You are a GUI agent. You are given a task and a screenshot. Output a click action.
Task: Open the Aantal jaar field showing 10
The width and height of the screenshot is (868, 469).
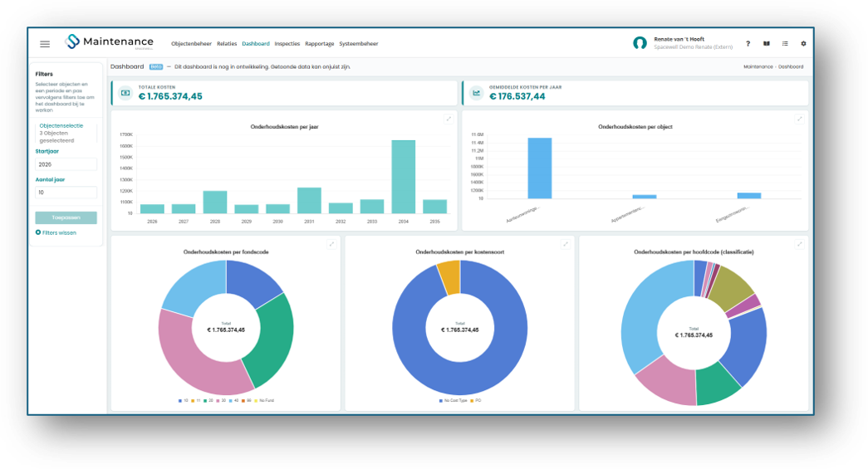(x=66, y=193)
